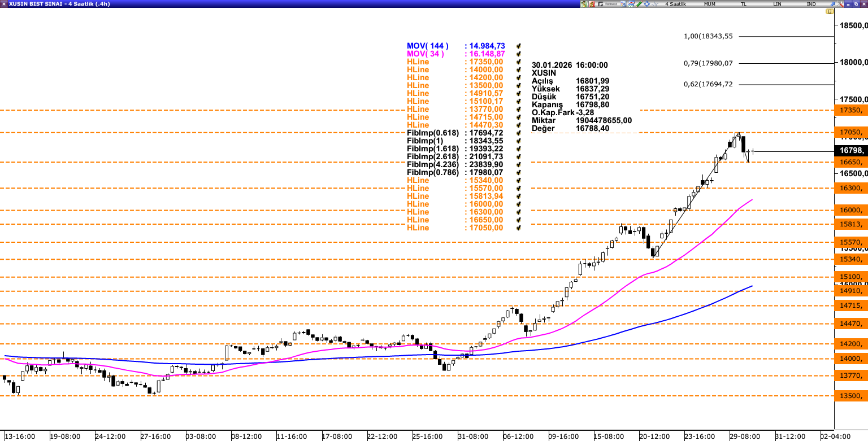Viewport: 868px width, 441px height.
Task: Open the Forinvest logo button
Action: (x=608, y=4)
